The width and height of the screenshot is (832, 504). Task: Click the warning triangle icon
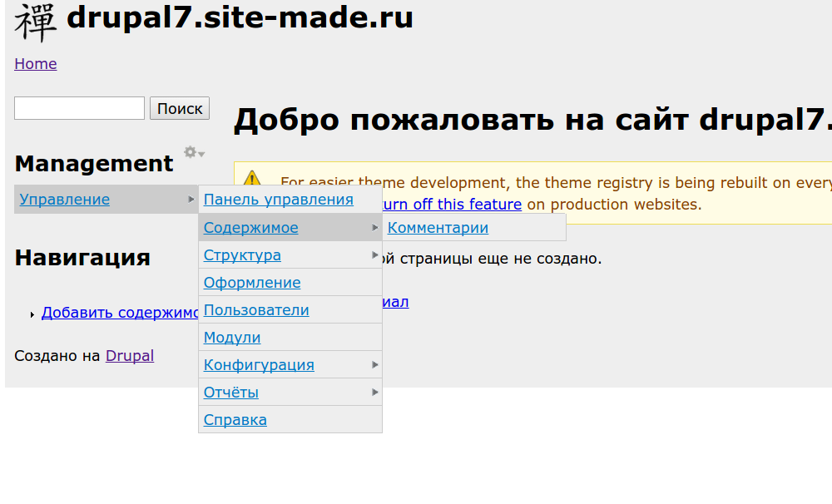pyautogui.click(x=252, y=178)
